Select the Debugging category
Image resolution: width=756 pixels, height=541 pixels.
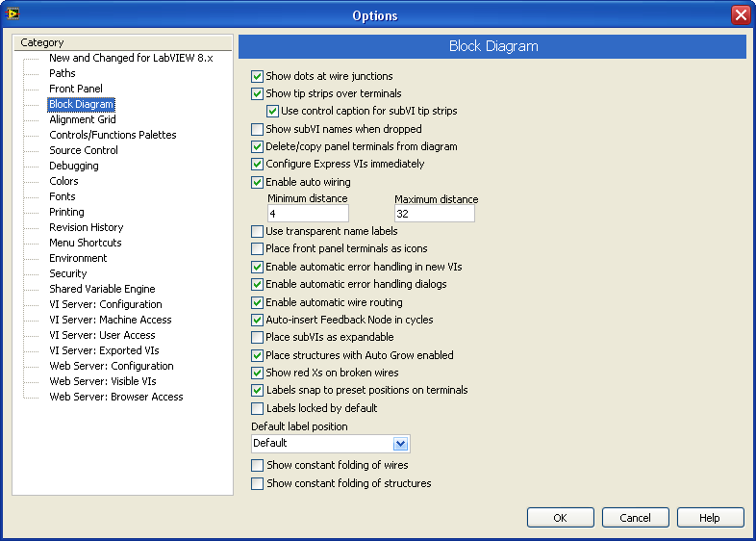[74, 166]
